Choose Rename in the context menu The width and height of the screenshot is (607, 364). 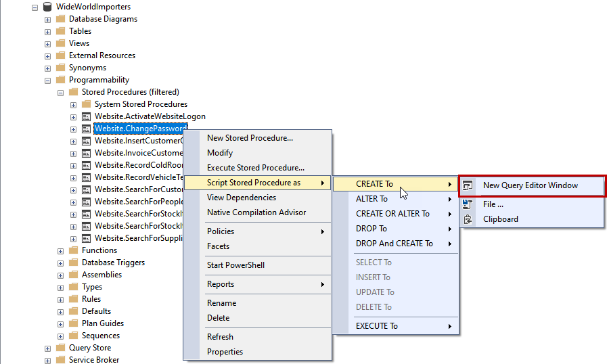pos(257,303)
